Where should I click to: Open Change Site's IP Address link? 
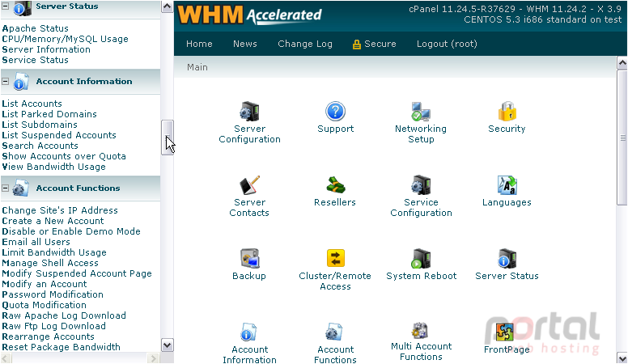pyautogui.click(x=60, y=210)
